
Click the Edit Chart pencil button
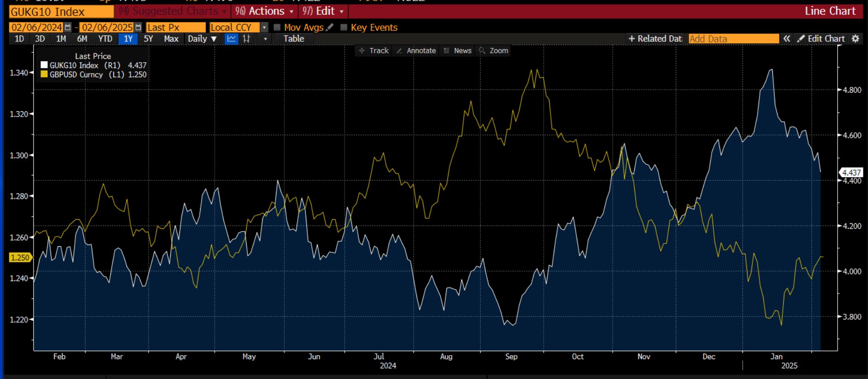(821, 39)
